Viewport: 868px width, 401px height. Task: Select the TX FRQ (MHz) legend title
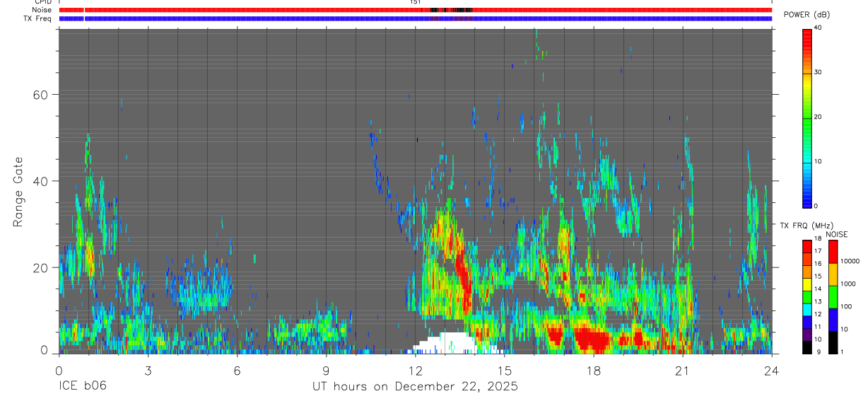pos(807,226)
